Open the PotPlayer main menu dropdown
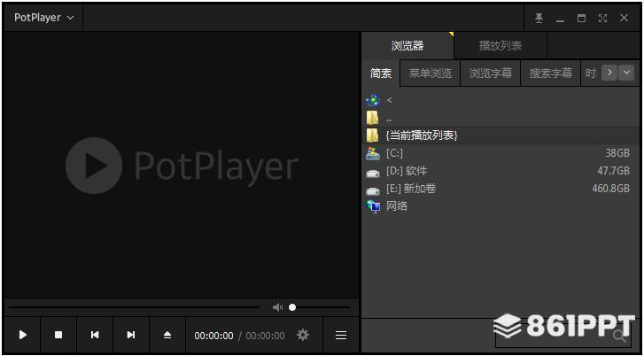The image size is (644, 356). (43, 18)
